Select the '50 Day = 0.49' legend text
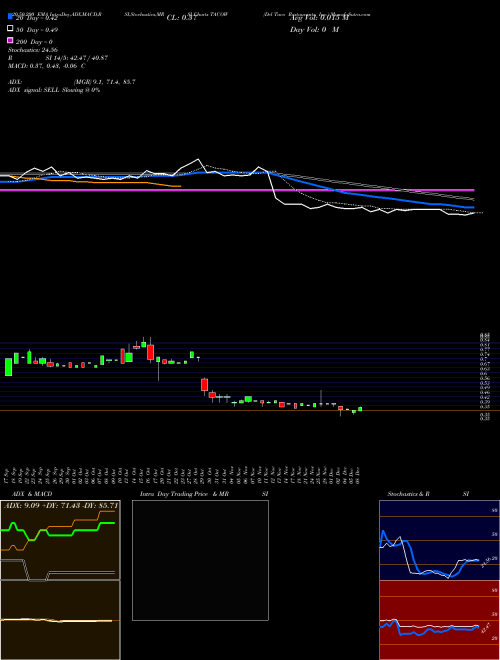The height and width of the screenshot is (660, 500). (37, 30)
